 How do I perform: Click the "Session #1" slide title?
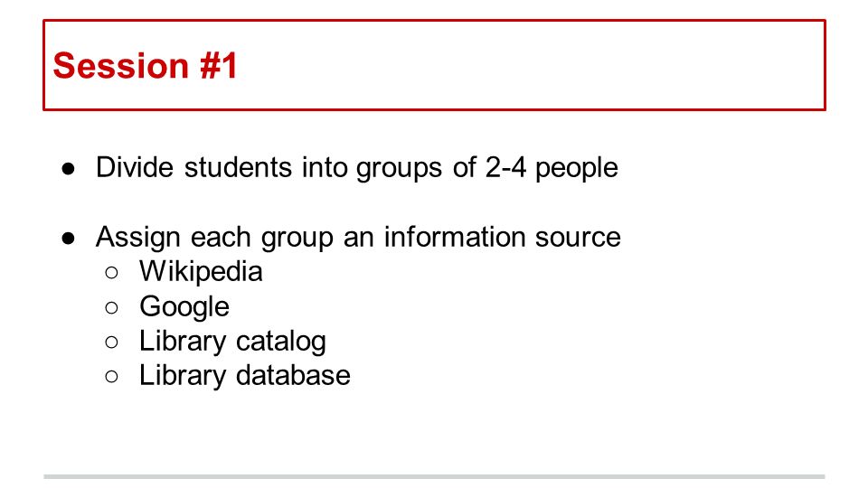tap(145, 65)
